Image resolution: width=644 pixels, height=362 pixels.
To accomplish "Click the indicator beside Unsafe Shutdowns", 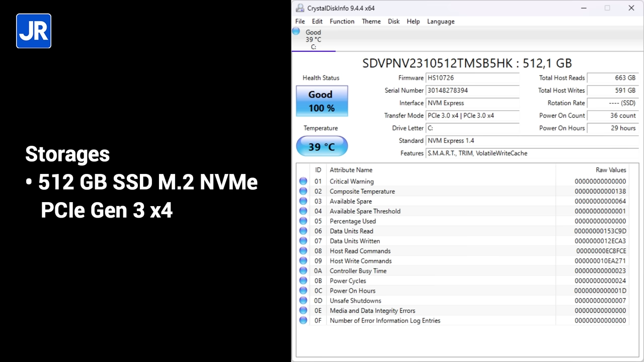I will click(x=303, y=300).
